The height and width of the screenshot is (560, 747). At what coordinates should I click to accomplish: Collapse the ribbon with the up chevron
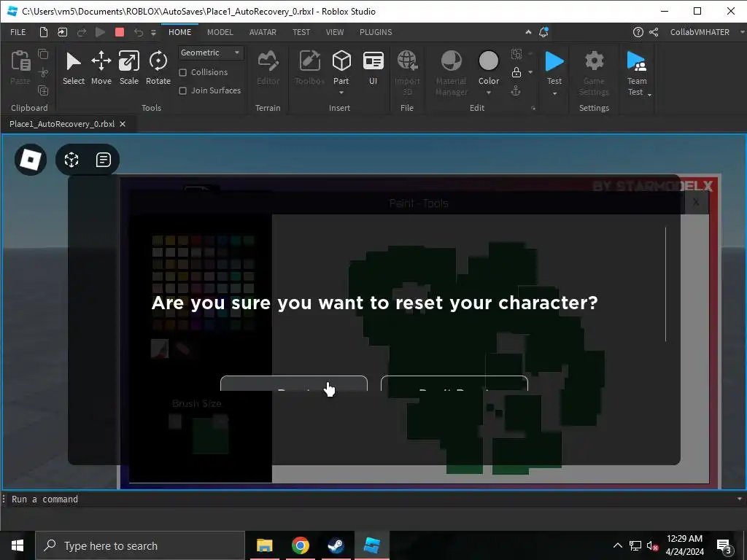(x=528, y=32)
